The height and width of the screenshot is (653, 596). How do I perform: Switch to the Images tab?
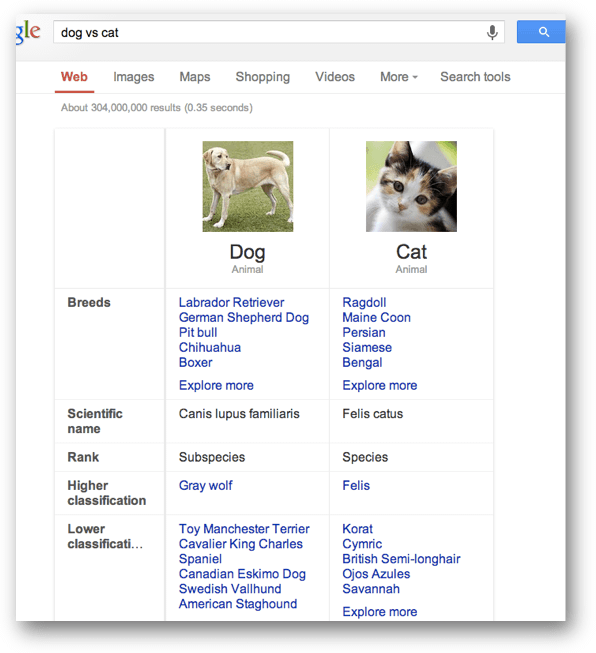[x=134, y=77]
